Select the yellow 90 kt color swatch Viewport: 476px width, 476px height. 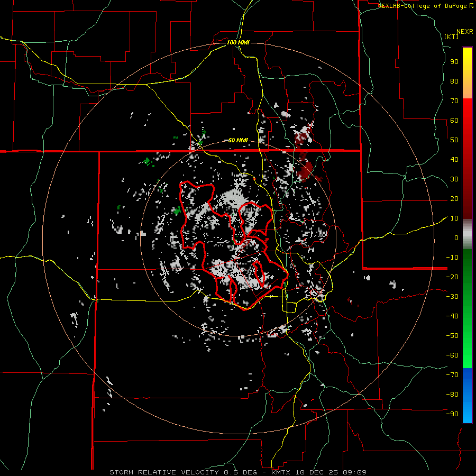[467, 61]
